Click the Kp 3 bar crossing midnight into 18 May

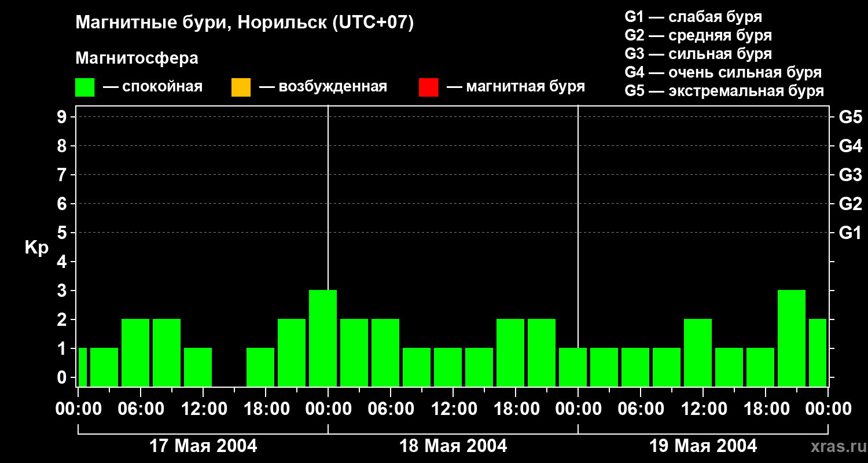(323, 338)
